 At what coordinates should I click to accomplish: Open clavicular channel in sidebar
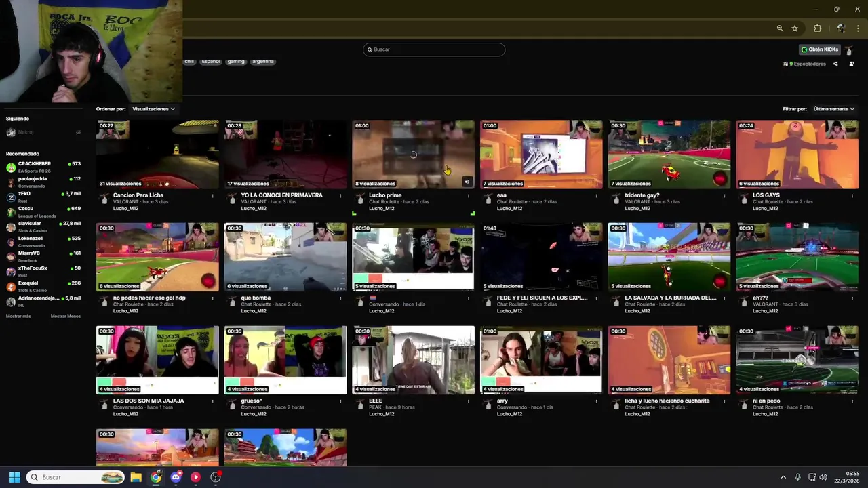(x=43, y=226)
